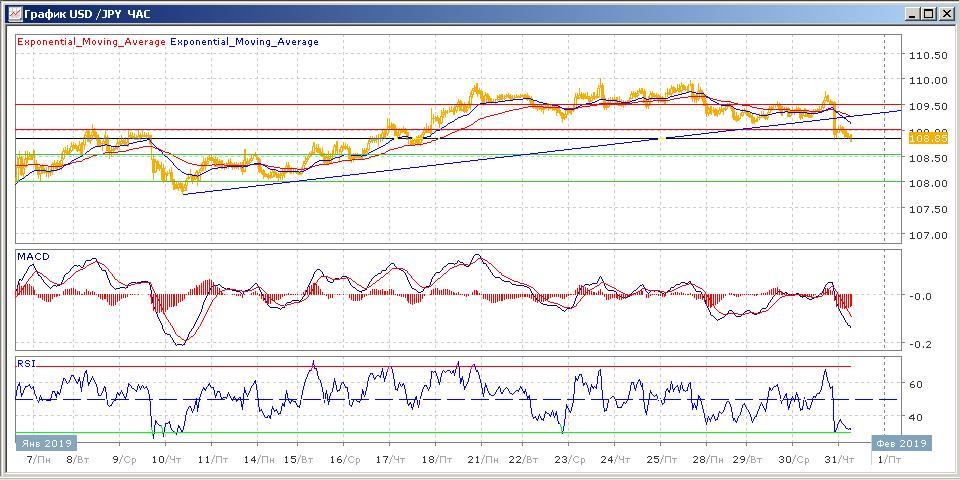Click the 29/Вт date label

[748, 460]
